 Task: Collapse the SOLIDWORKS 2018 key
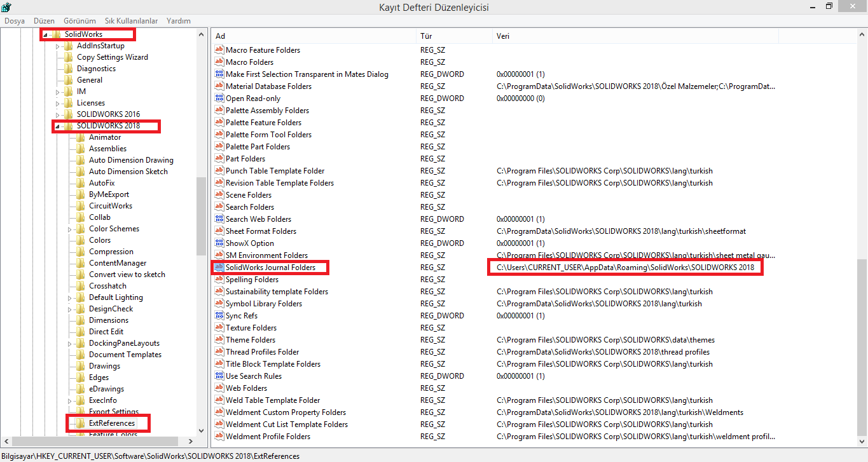coord(58,126)
